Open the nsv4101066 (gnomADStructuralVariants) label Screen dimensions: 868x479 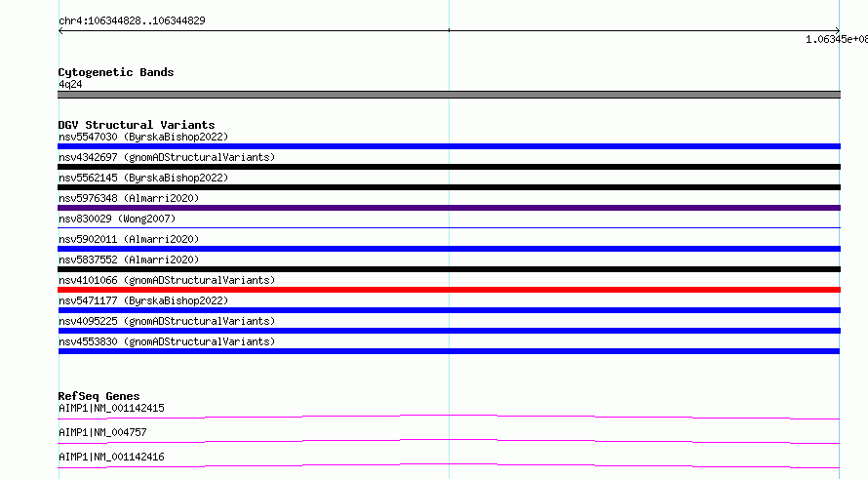tap(167, 280)
